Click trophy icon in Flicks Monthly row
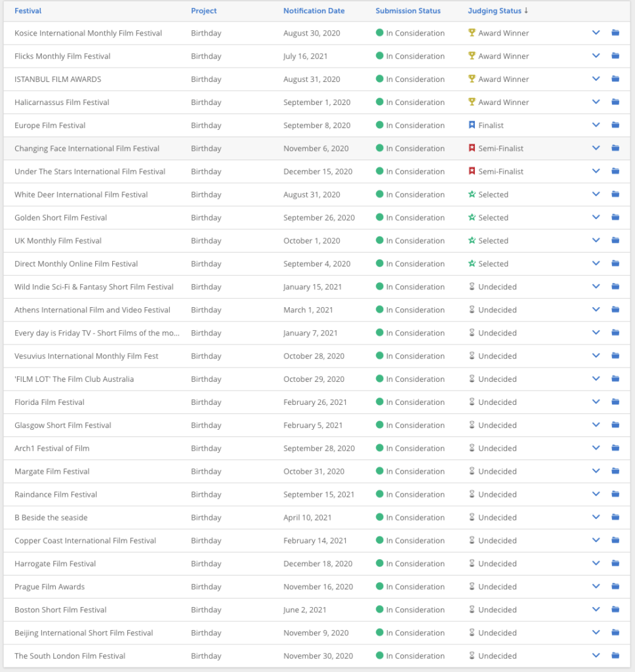This screenshot has height=672, width=635. click(x=472, y=56)
